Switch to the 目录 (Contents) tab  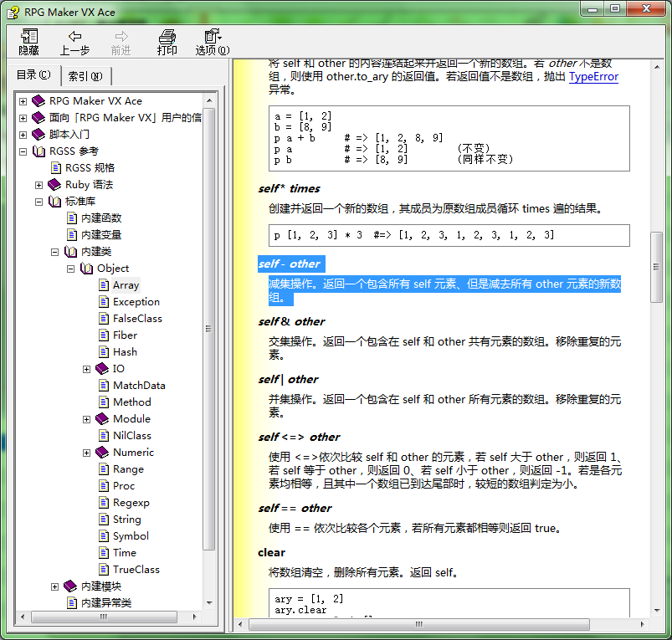coord(33,75)
